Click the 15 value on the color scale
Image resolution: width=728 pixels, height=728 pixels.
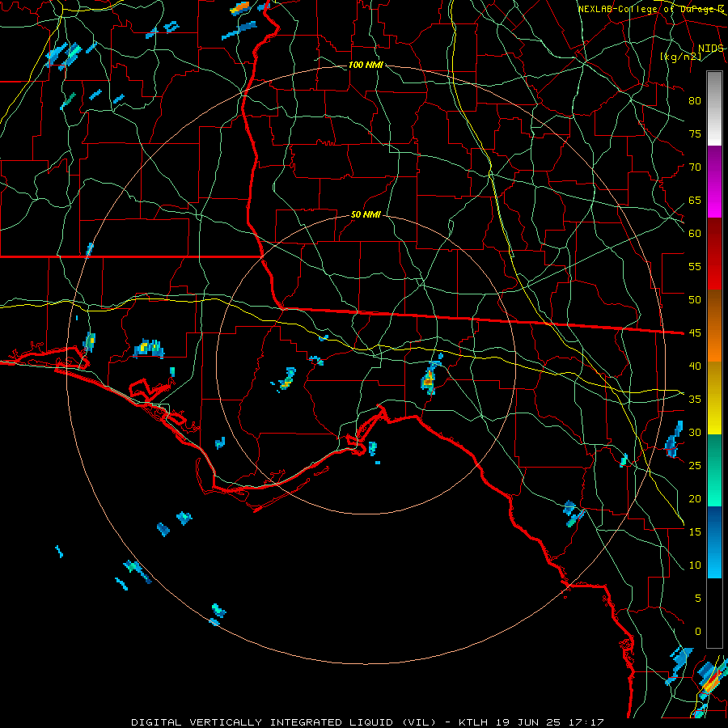695,531
